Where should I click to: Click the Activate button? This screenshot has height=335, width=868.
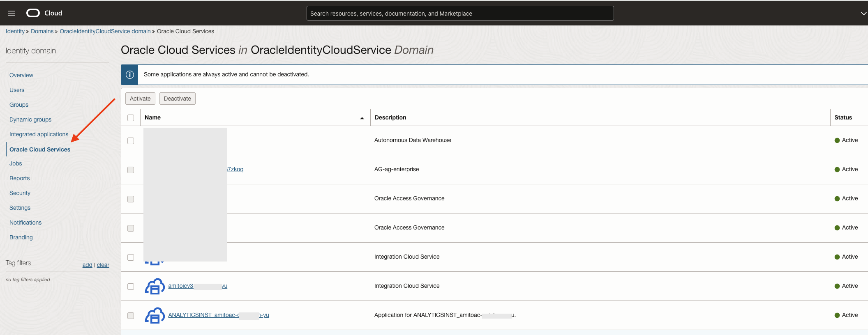[x=140, y=99]
